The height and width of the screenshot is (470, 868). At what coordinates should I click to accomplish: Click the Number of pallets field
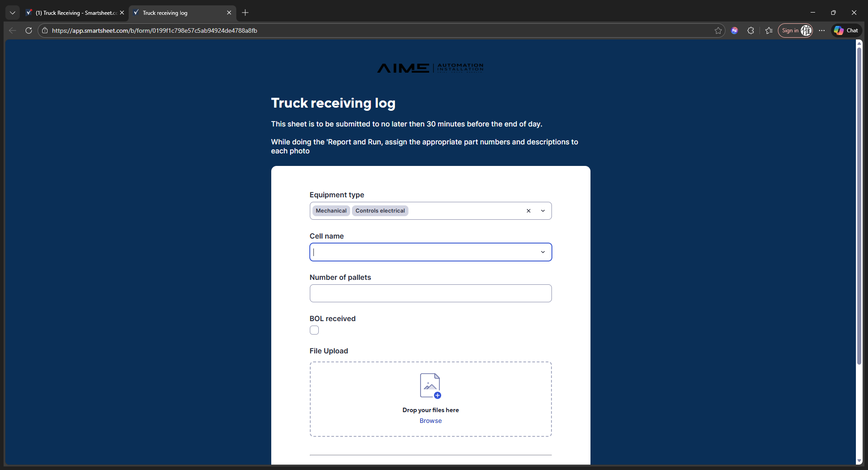coord(430,293)
